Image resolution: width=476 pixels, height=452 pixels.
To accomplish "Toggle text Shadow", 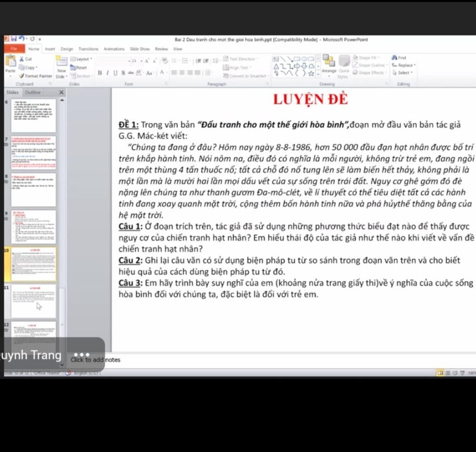I will click(x=123, y=73).
